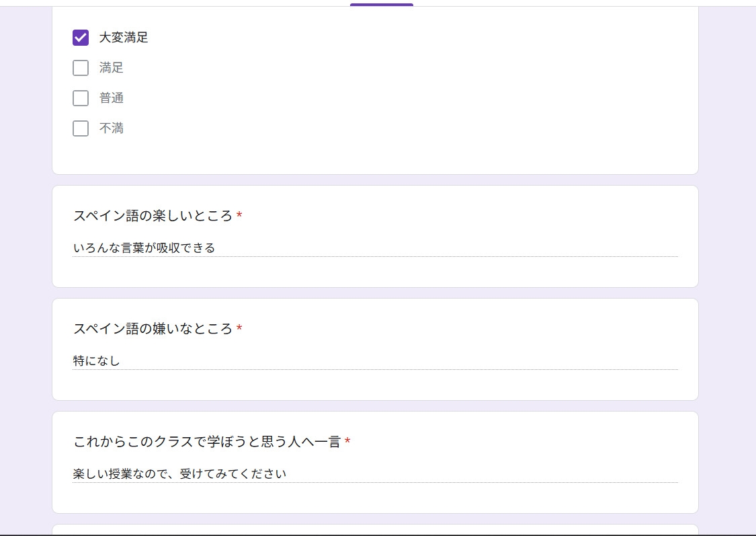Focus the いろんな言葉が吸収できる answer field
756x536 pixels.
(375, 248)
